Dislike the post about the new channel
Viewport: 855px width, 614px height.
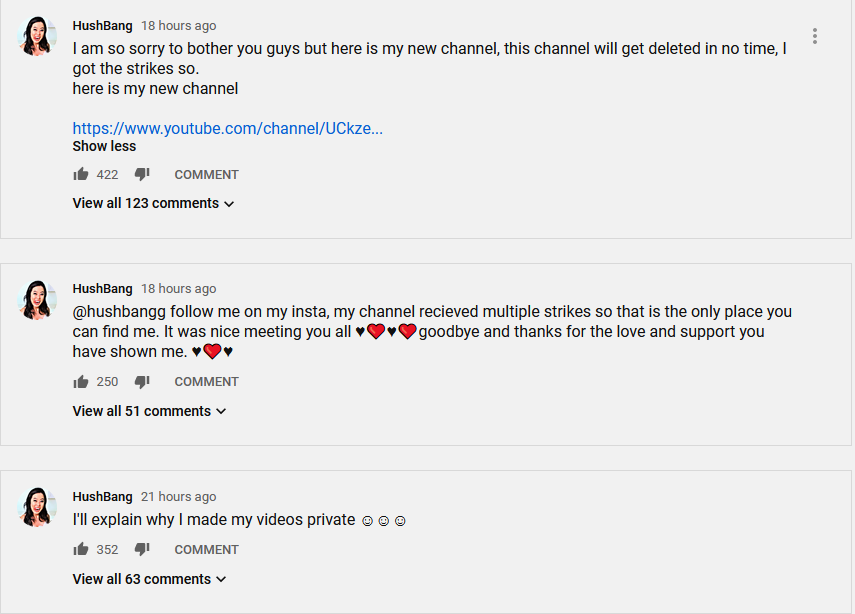[x=142, y=174]
